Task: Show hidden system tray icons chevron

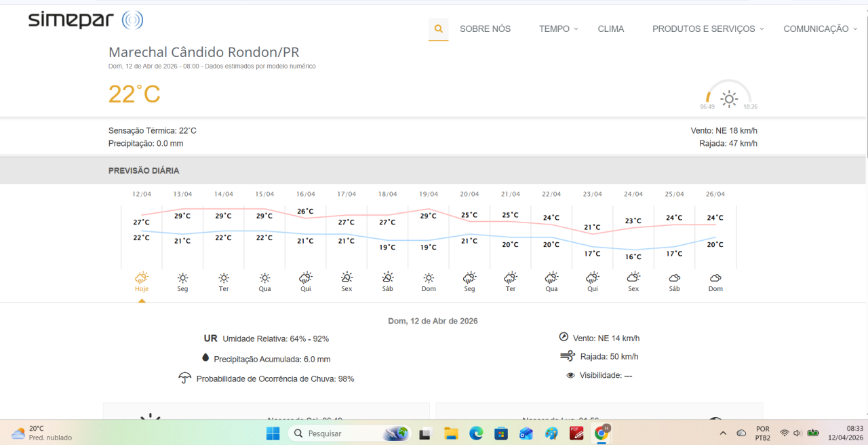Action: [723, 433]
